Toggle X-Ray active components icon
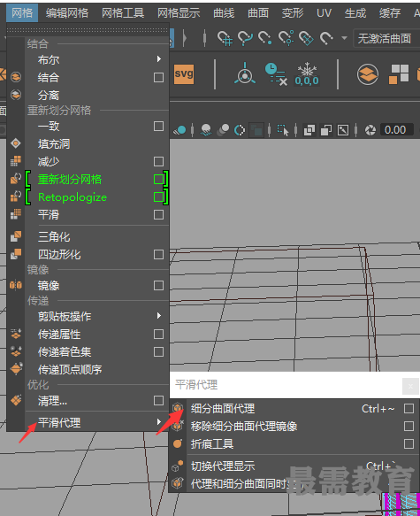 click(x=326, y=130)
